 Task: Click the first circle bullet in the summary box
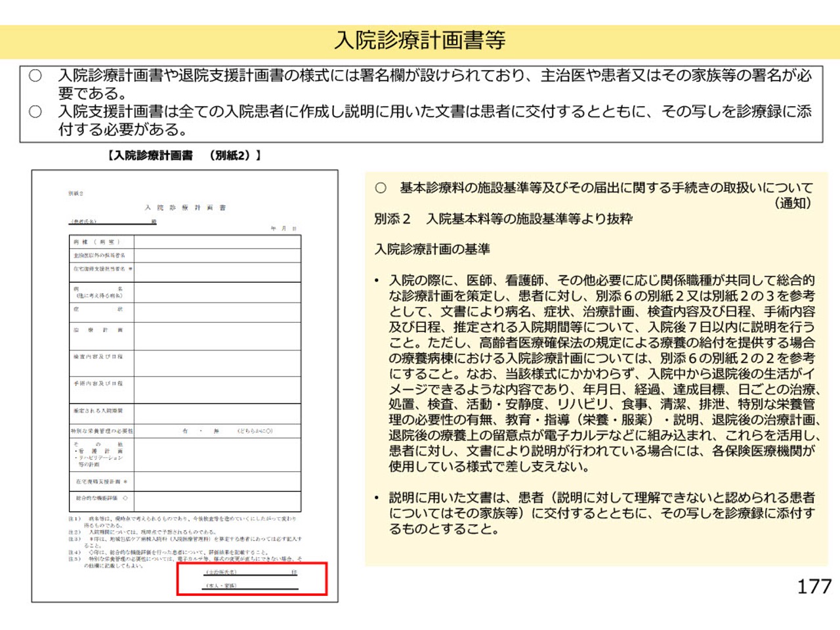(35, 76)
